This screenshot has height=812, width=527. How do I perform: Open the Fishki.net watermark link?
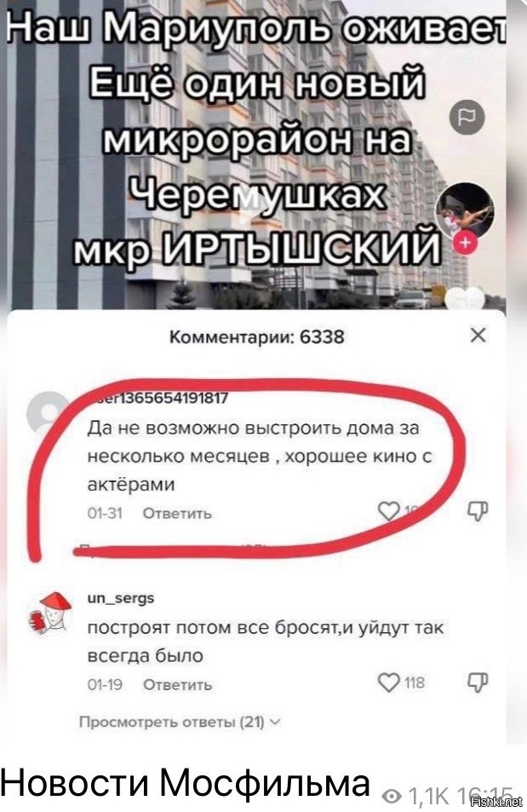click(x=497, y=802)
